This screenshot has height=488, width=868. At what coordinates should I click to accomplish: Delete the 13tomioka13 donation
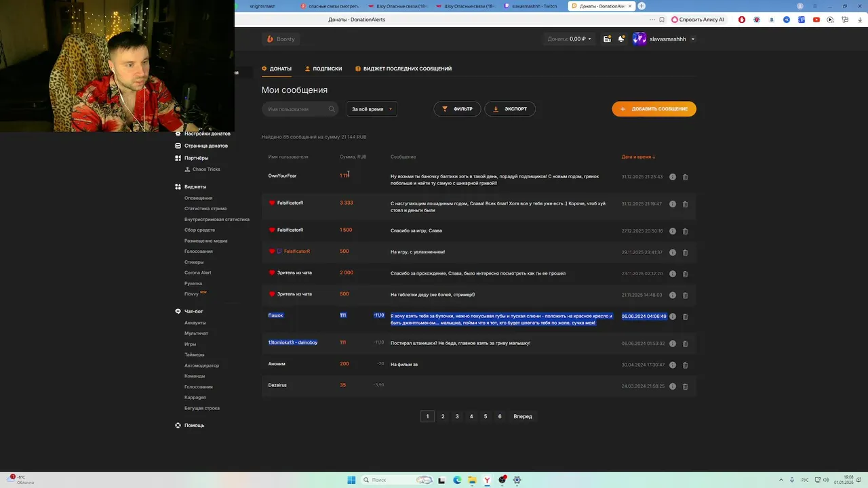tap(685, 344)
